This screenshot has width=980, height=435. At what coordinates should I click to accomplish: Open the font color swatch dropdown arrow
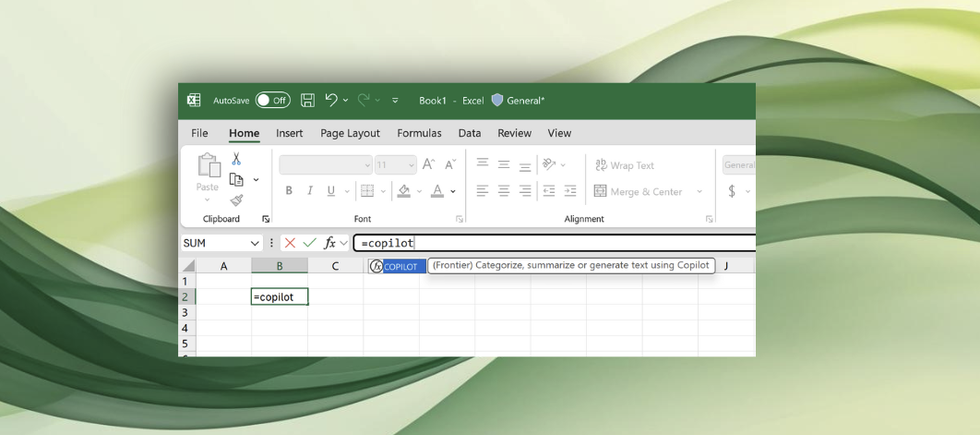tap(453, 192)
